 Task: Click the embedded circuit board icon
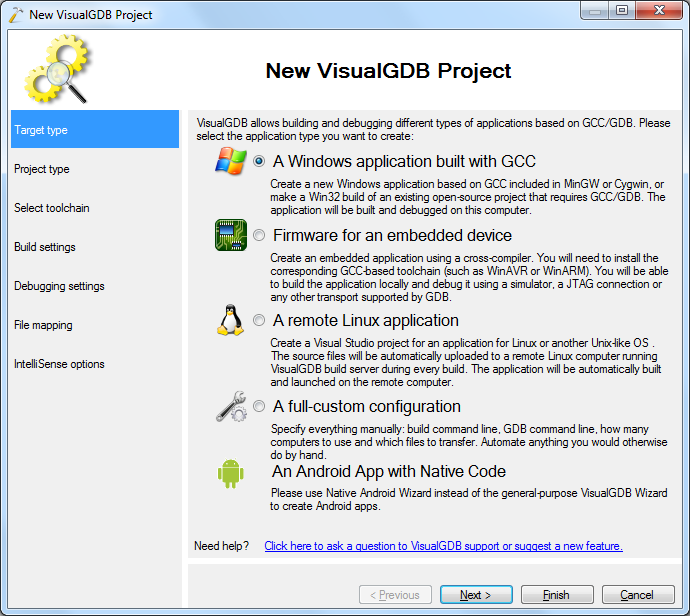point(231,235)
